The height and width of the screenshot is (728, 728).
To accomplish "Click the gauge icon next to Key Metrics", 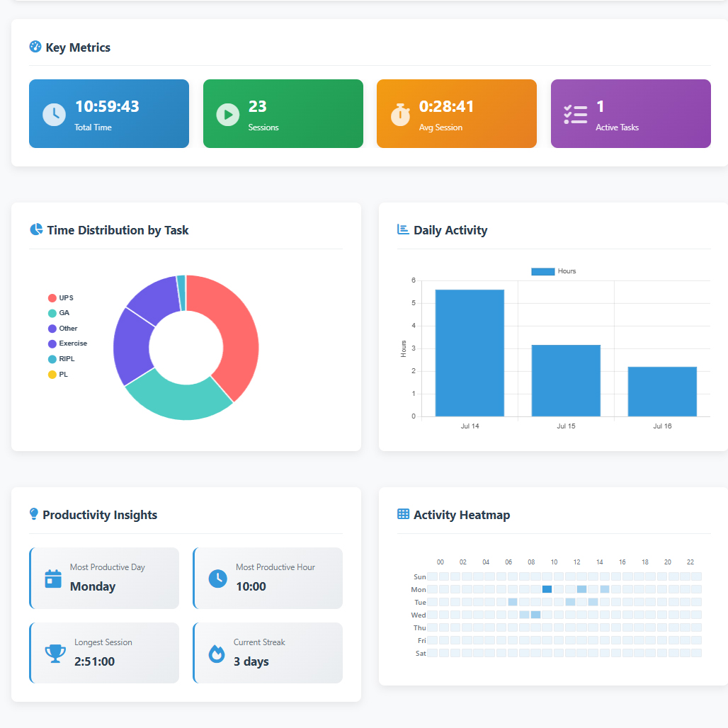I will point(35,47).
